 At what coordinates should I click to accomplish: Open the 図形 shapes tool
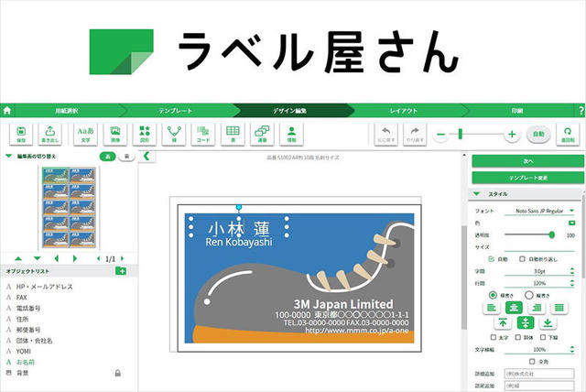145,134
